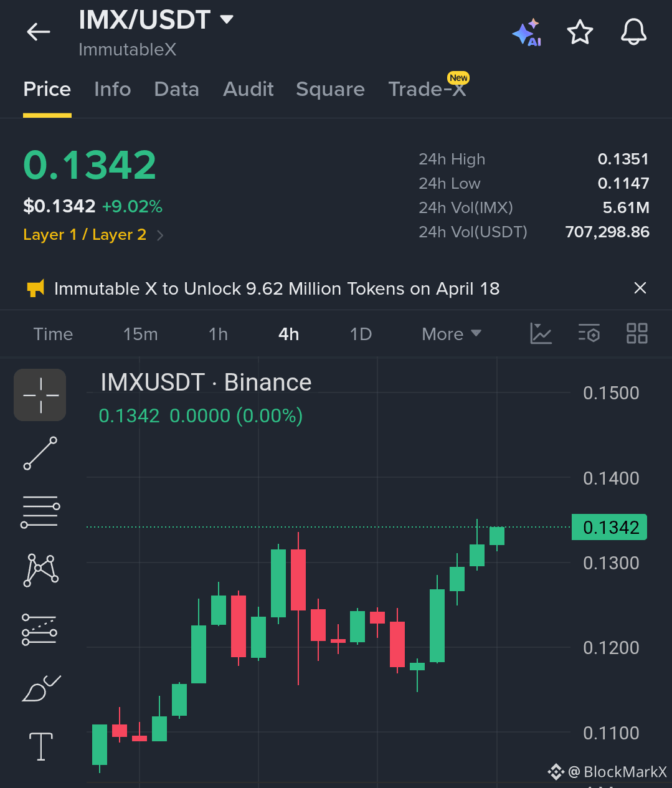Screen dimensions: 672x788
Task: Tap the green 0.1342 price axis label
Action: [x=610, y=527]
